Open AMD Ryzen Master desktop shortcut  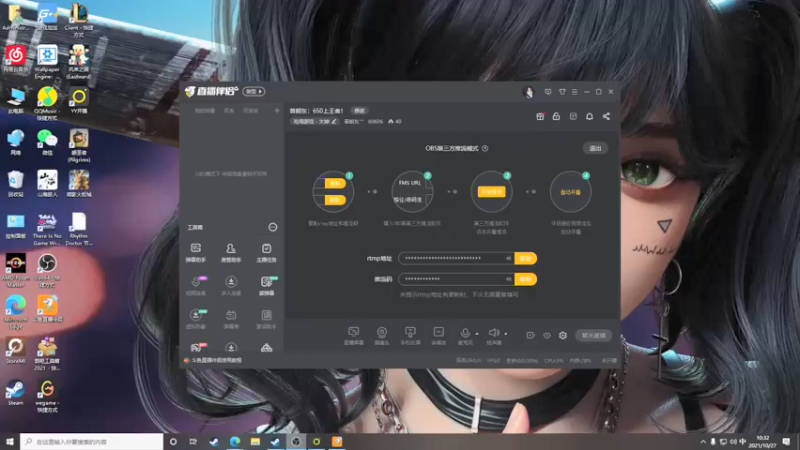[x=15, y=270]
